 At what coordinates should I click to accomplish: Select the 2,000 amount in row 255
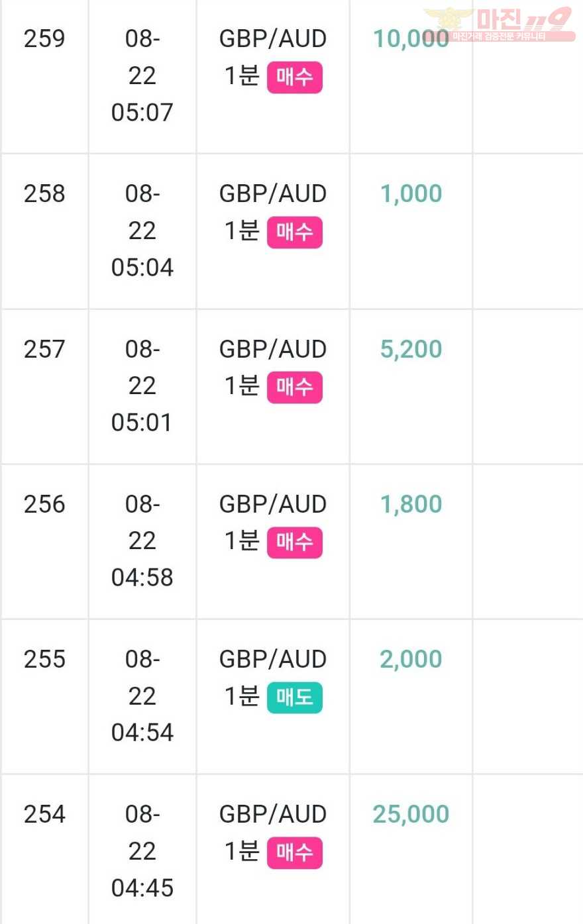[x=411, y=658]
